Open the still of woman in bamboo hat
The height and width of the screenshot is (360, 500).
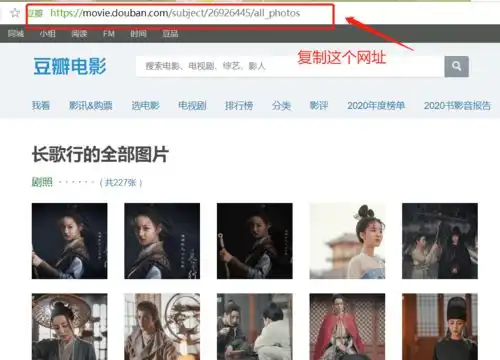click(69, 327)
